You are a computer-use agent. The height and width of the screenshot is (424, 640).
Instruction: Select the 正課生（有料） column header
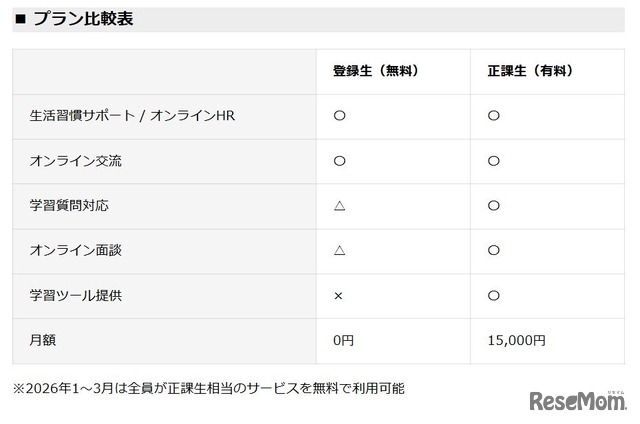point(530,72)
